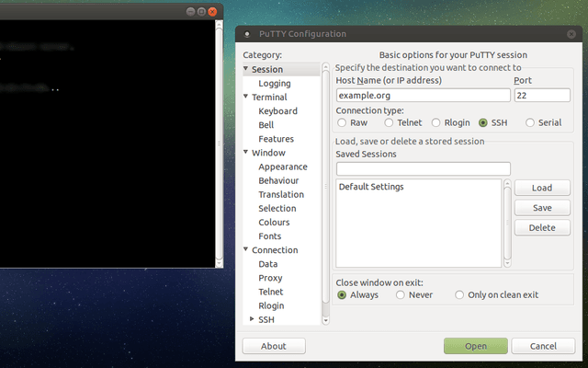Select the Raw connection type
This screenshot has width=588, height=368.
pyautogui.click(x=342, y=122)
